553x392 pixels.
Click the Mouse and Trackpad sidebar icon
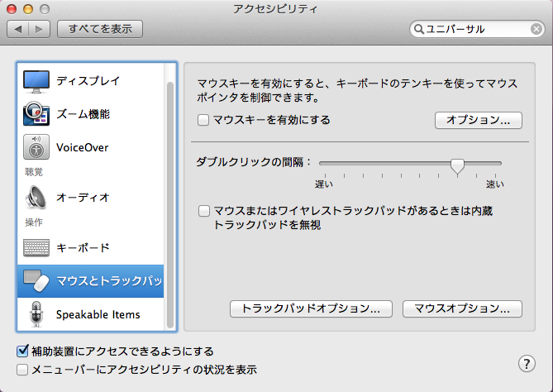coord(36,281)
